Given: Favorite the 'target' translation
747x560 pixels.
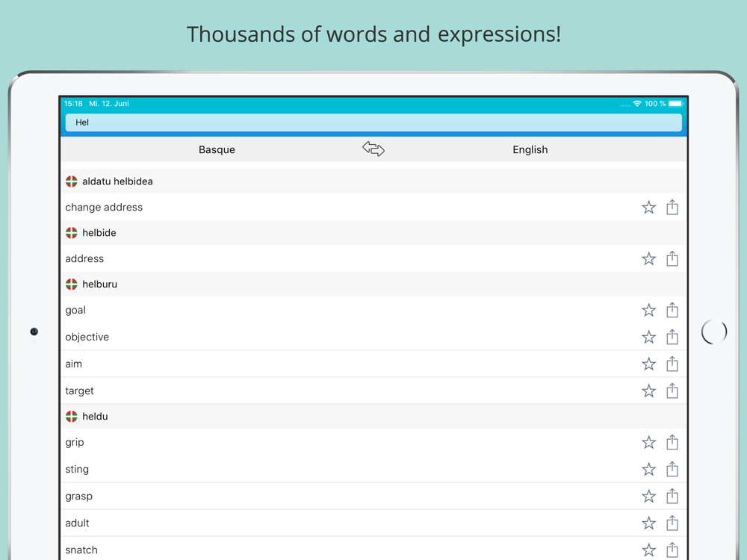Looking at the screenshot, I should pyautogui.click(x=648, y=391).
